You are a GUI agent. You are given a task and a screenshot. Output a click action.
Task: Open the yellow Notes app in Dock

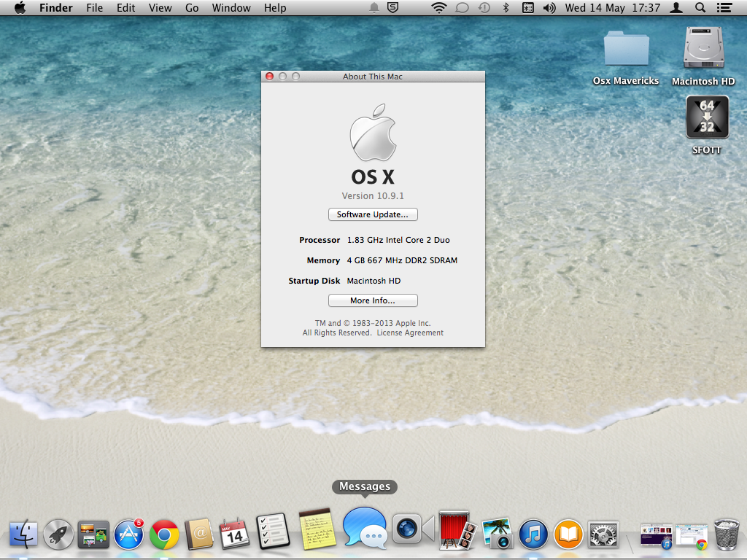click(317, 529)
